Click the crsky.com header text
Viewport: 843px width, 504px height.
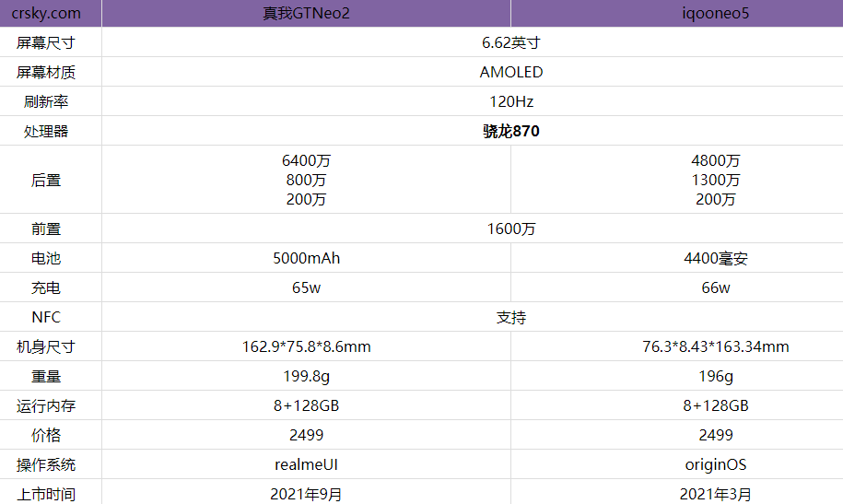(46, 14)
